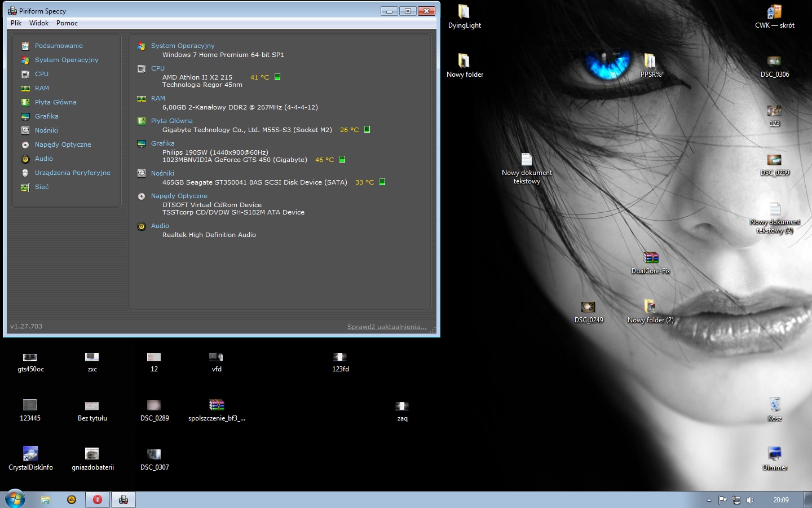Image resolution: width=812 pixels, height=508 pixels.
Task: Click the Audio speaker icon in sidebar
Action: 25,159
